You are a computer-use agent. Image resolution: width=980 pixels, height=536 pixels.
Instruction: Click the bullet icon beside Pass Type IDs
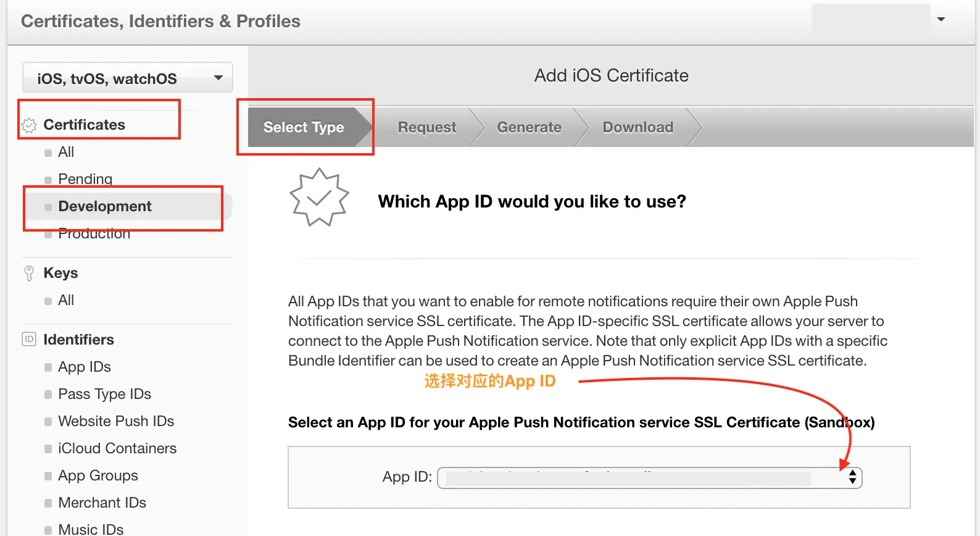[x=48, y=395]
